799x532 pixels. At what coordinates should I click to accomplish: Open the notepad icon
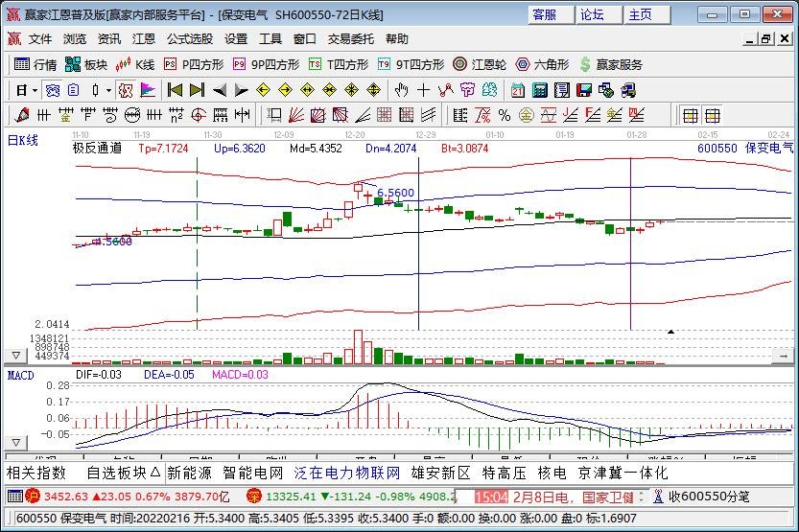[561, 90]
